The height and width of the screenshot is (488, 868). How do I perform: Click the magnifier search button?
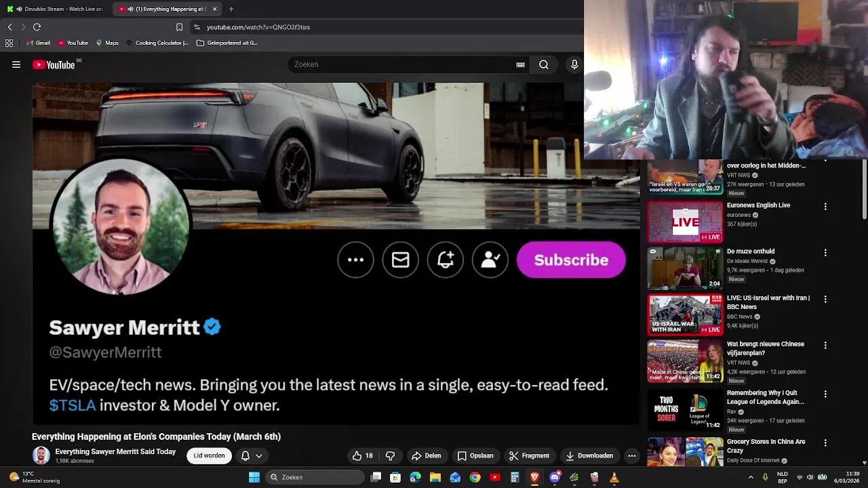pyautogui.click(x=544, y=64)
